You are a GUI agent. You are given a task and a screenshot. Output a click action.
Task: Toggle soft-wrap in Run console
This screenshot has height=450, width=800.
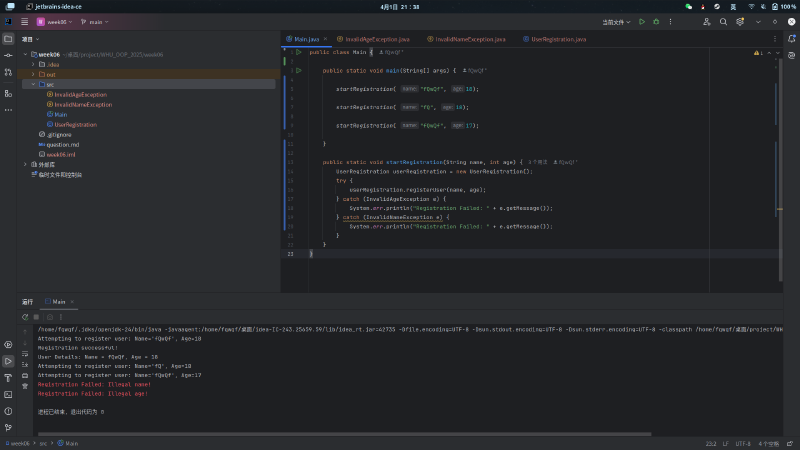pyautogui.click(x=25, y=354)
